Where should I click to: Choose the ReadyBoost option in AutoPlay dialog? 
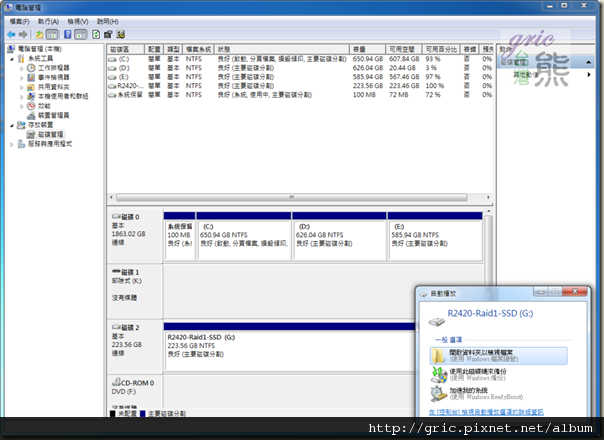[498, 393]
